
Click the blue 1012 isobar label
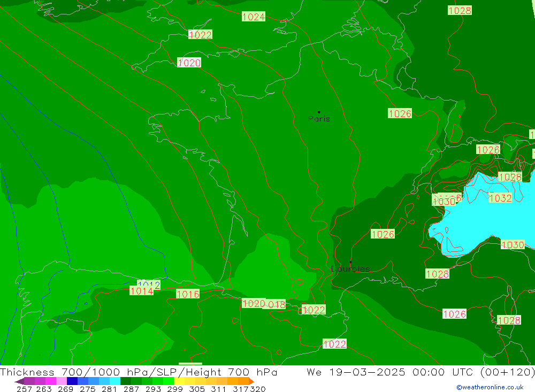click(149, 284)
